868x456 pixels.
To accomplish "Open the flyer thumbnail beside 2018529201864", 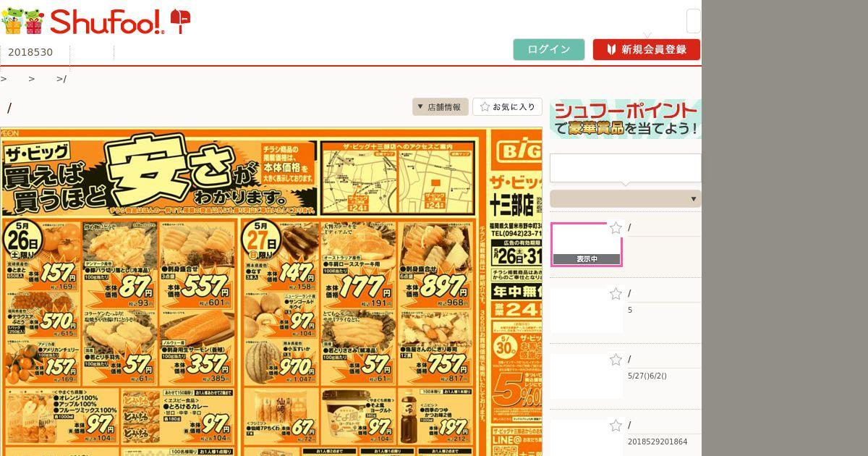I will (587, 438).
